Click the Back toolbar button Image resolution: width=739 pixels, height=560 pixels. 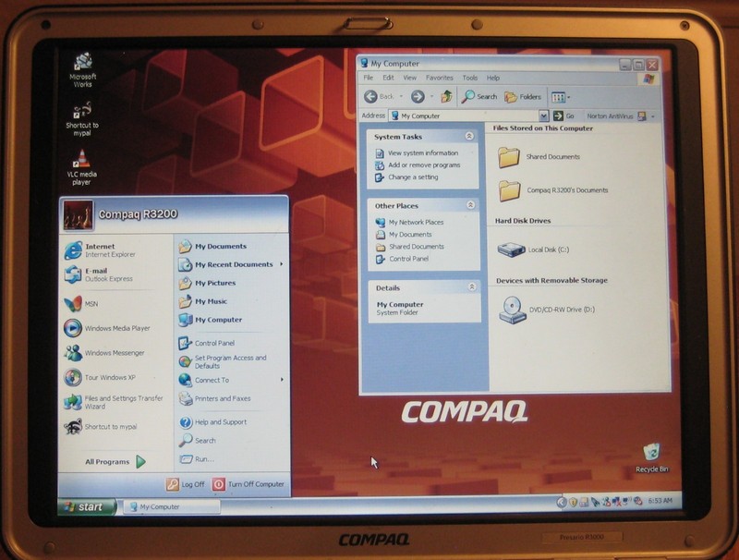tap(380, 97)
